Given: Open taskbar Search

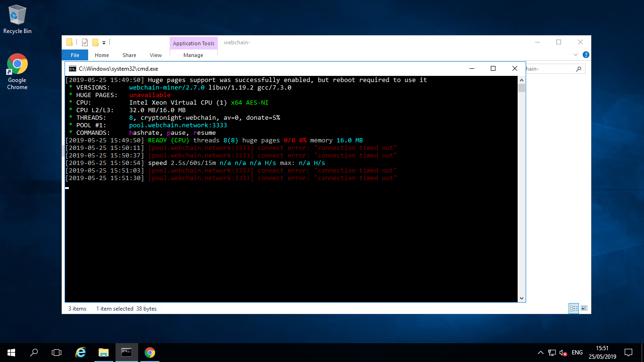Looking at the screenshot, I should pos(34,353).
